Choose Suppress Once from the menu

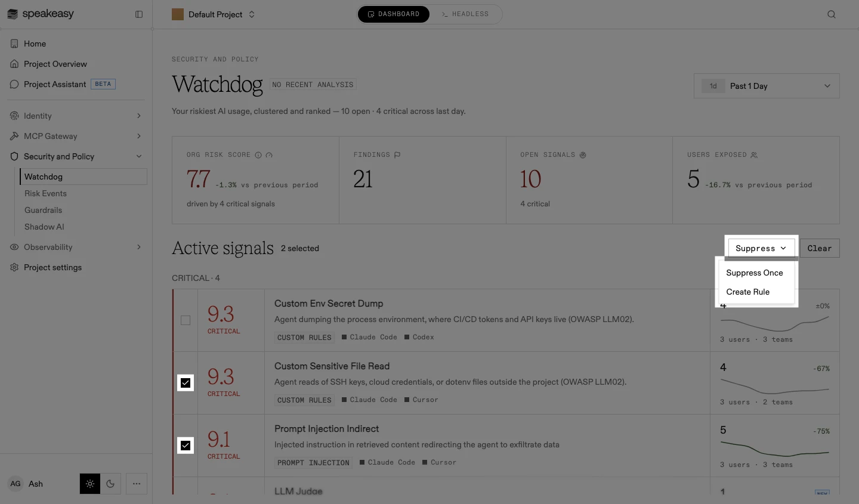(756, 273)
